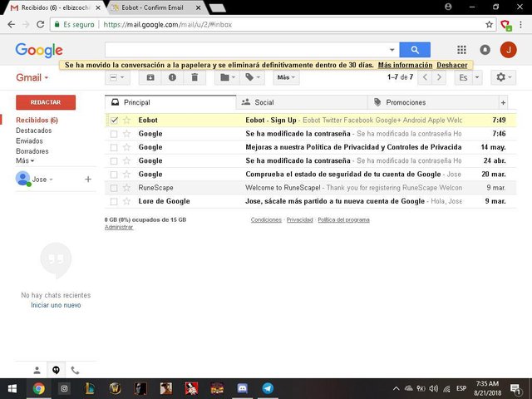Mark selected email as spam
This screenshot has width=532, height=399.
pos(172,77)
